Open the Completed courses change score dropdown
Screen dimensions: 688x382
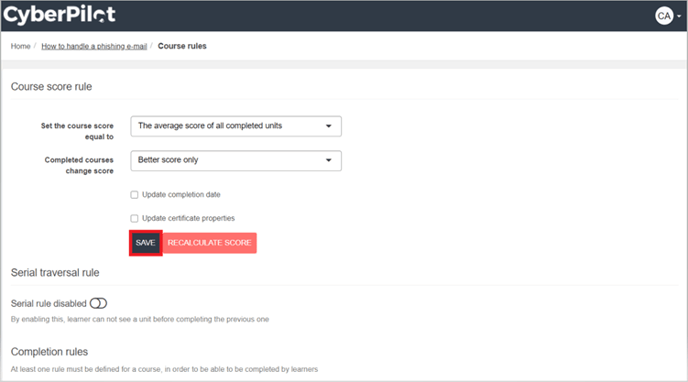(236, 161)
